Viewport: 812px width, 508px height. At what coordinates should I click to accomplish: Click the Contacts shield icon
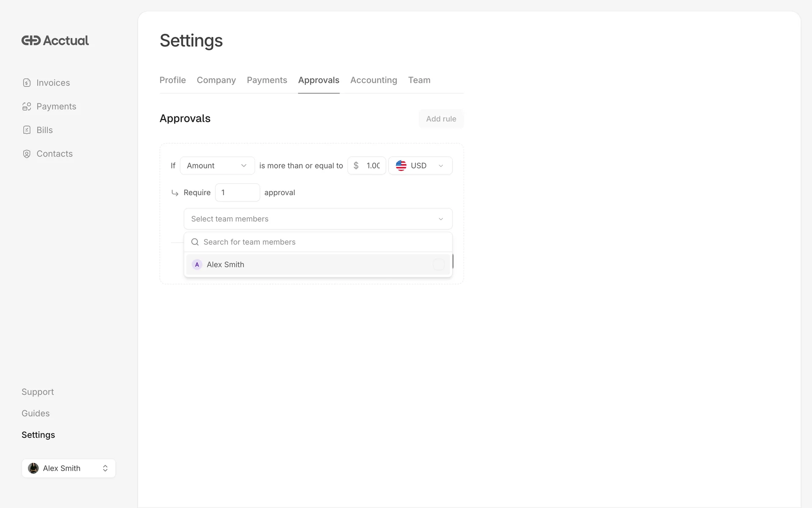coord(27,154)
